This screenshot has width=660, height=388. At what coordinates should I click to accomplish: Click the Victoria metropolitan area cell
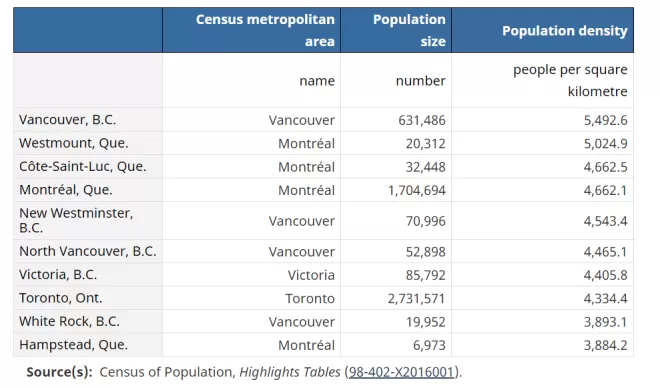click(x=311, y=275)
